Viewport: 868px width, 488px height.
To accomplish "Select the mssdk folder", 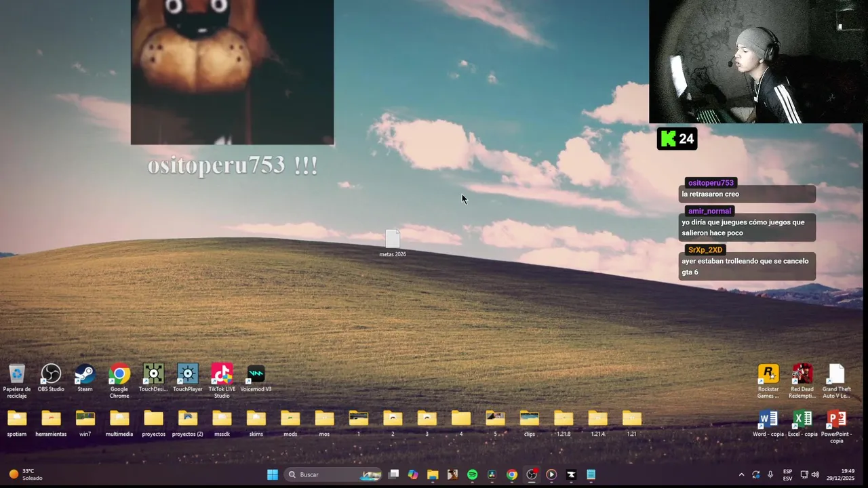I will [222, 424].
